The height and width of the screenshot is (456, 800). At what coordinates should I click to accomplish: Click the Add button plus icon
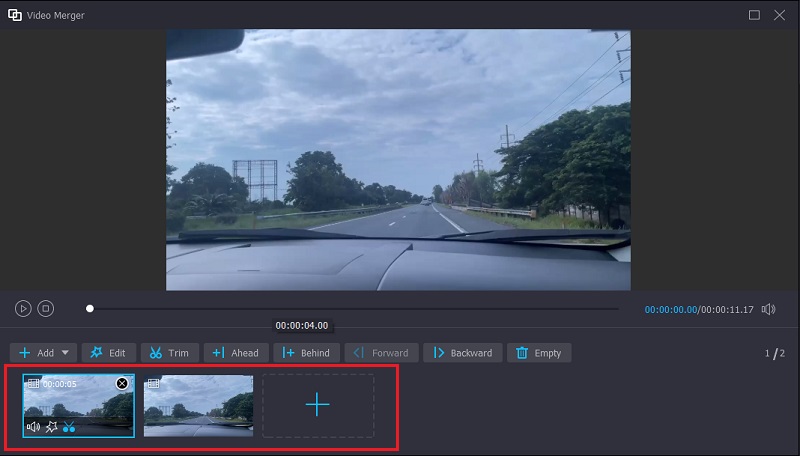(x=25, y=353)
